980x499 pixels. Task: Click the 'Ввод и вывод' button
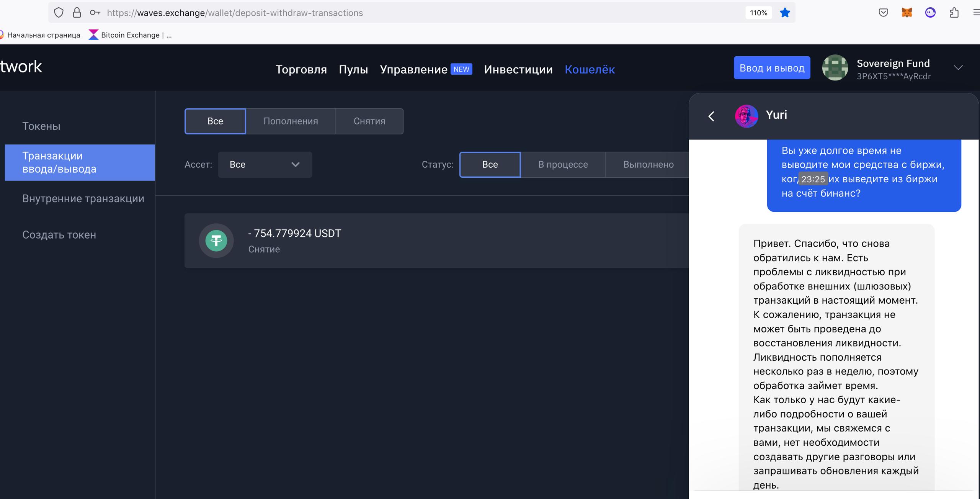(772, 68)
